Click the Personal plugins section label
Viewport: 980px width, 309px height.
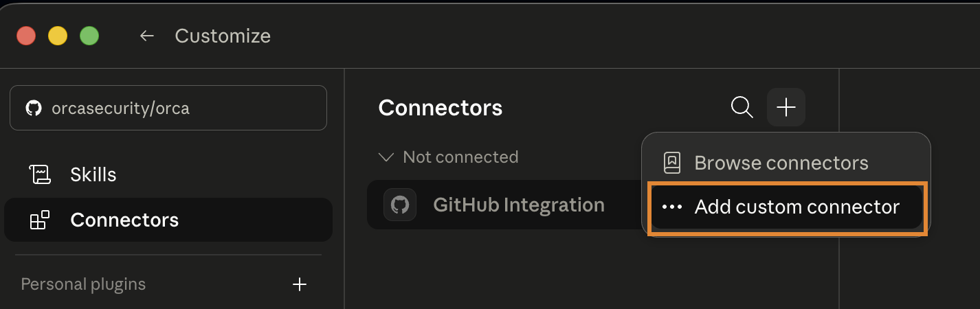tap(83, 284)
